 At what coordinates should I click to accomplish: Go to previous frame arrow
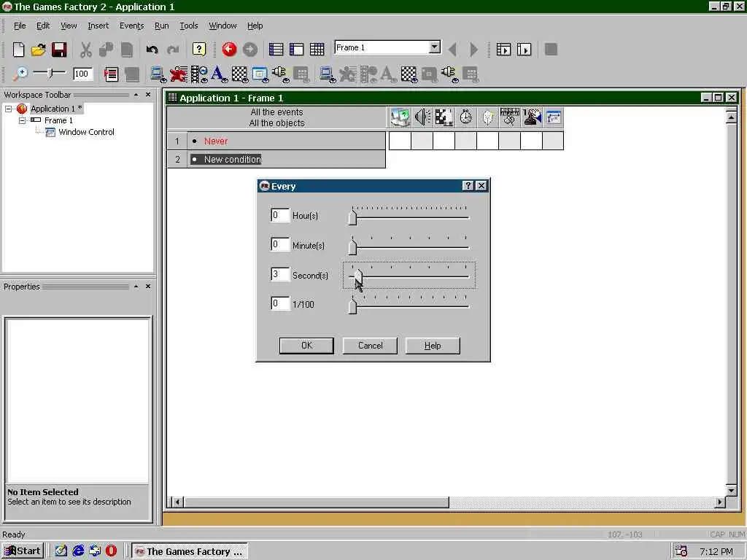point(452,50)
